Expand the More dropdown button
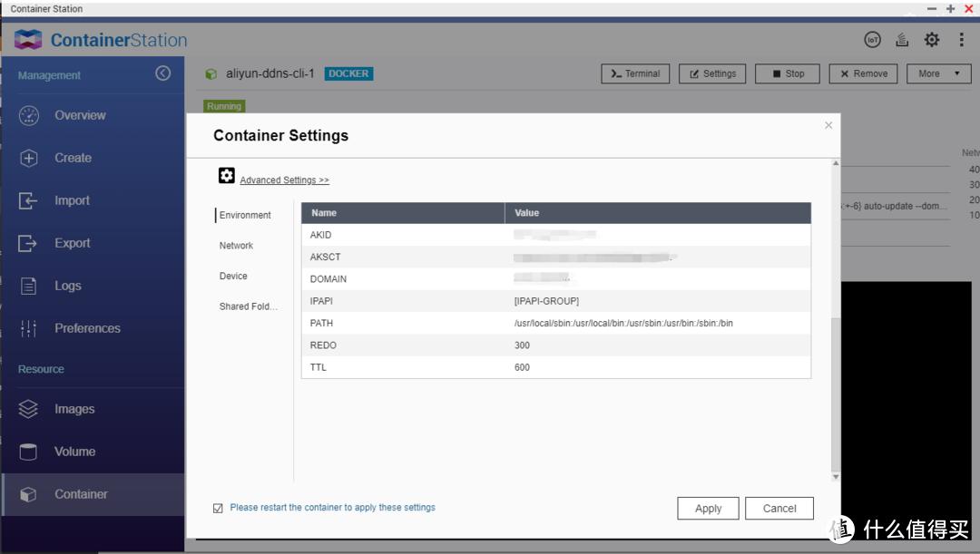 pos(938,73)
